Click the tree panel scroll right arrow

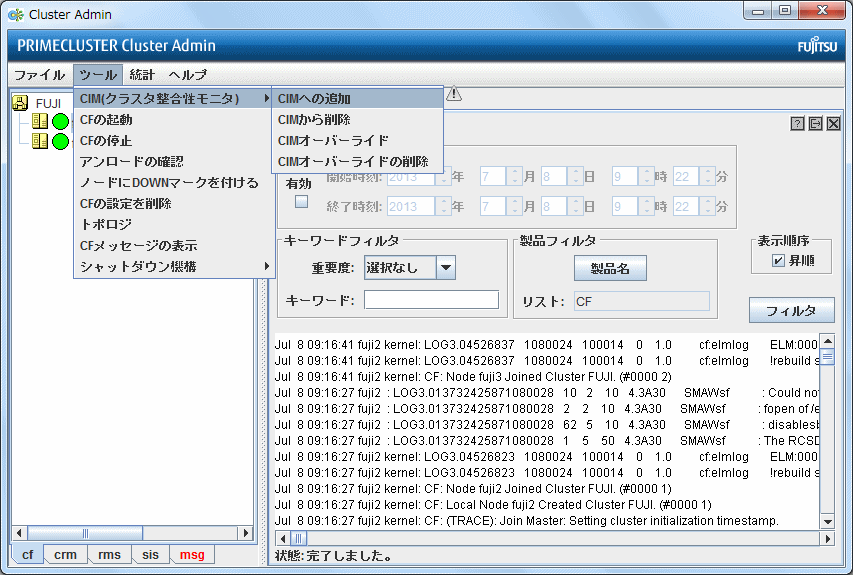coord(245,533)
